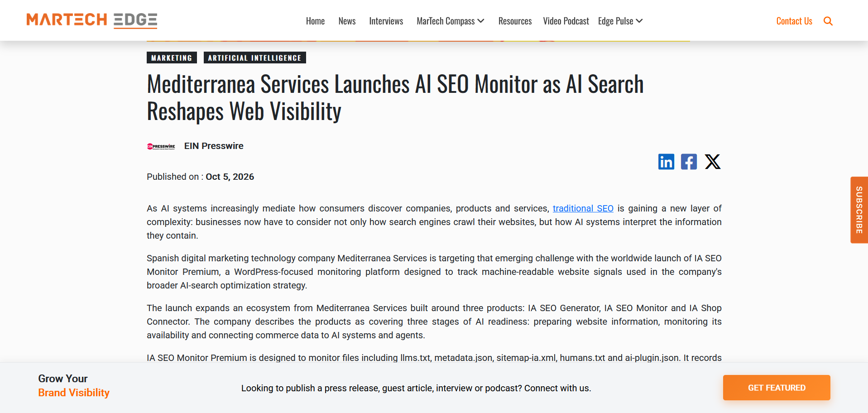Click the Contact Us link
This screenshot has height=413, width=868.
point(794,21)
